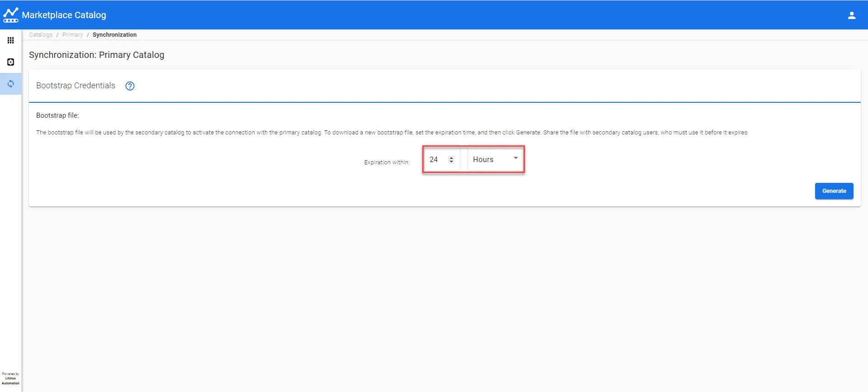The image size is (868, 392).
Task: Click the Synchronization breadcrumb
Action: (x=114, y=35)
